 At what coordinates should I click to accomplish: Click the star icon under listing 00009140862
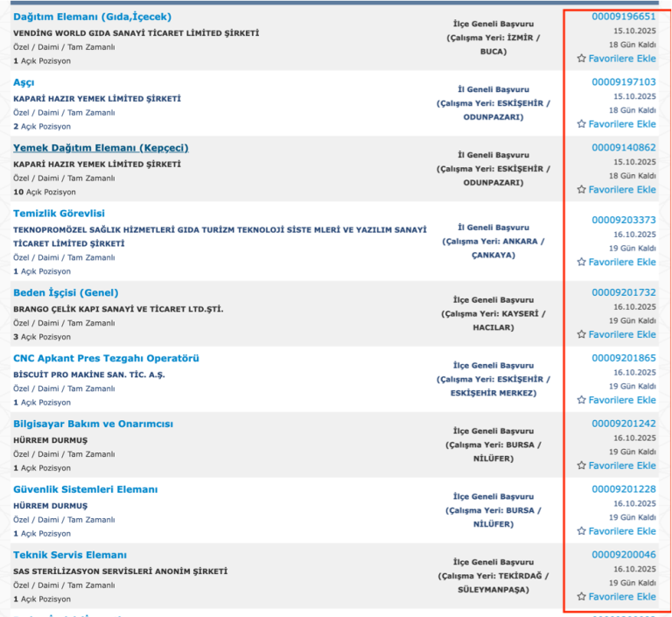click(581, 190)
